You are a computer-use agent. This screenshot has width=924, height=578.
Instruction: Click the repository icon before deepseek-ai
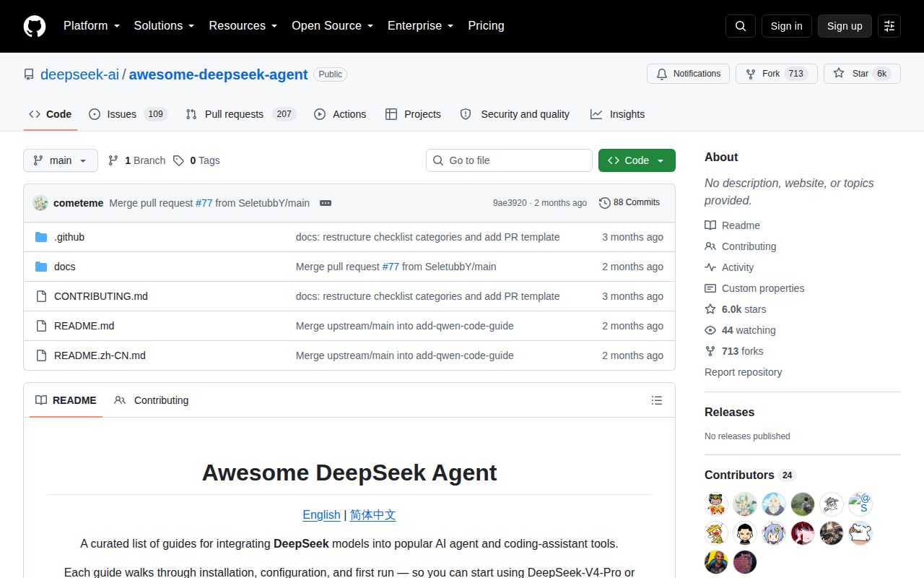click(x=29, y=74)
